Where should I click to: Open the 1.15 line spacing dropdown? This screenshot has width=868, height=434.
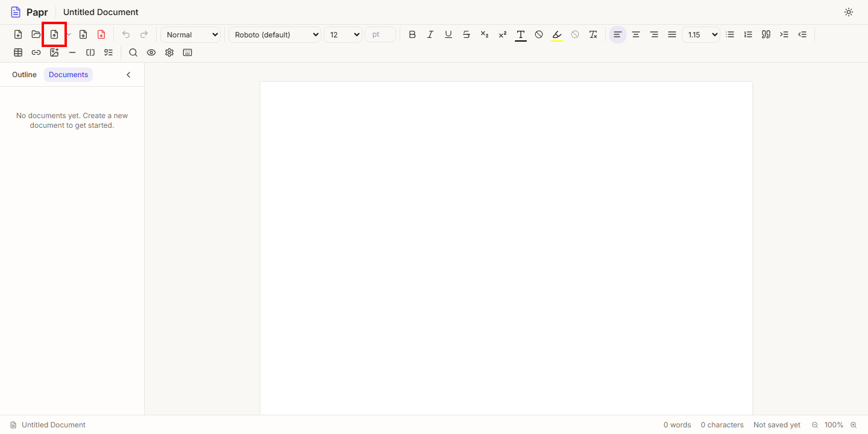click(701, 35)
